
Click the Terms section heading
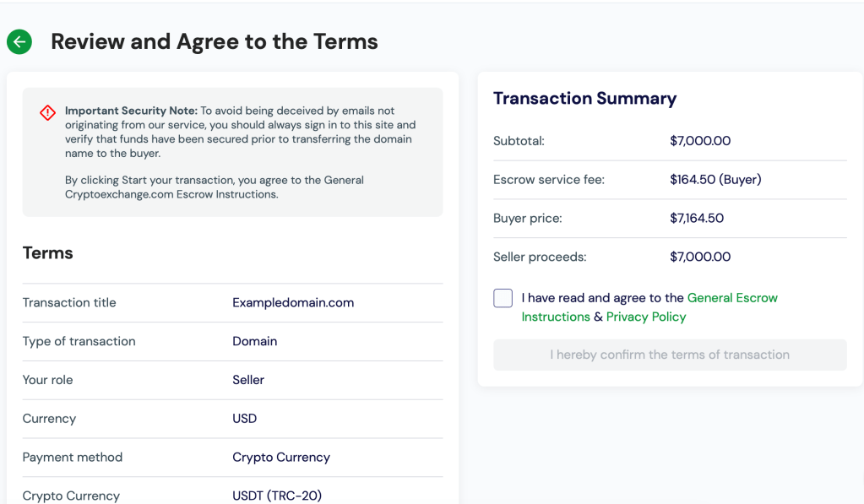tap(47, 253)
